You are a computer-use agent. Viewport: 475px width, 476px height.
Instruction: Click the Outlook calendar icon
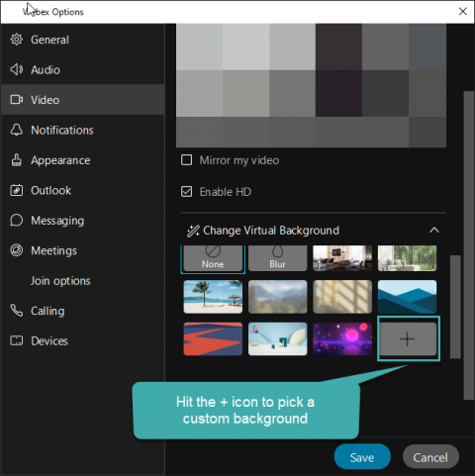click(16, 190)
